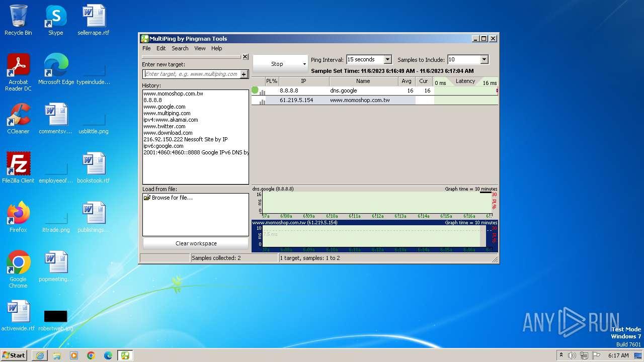
Task: Open Firefox desktop shortcut
Action: [x=18, y=218]
